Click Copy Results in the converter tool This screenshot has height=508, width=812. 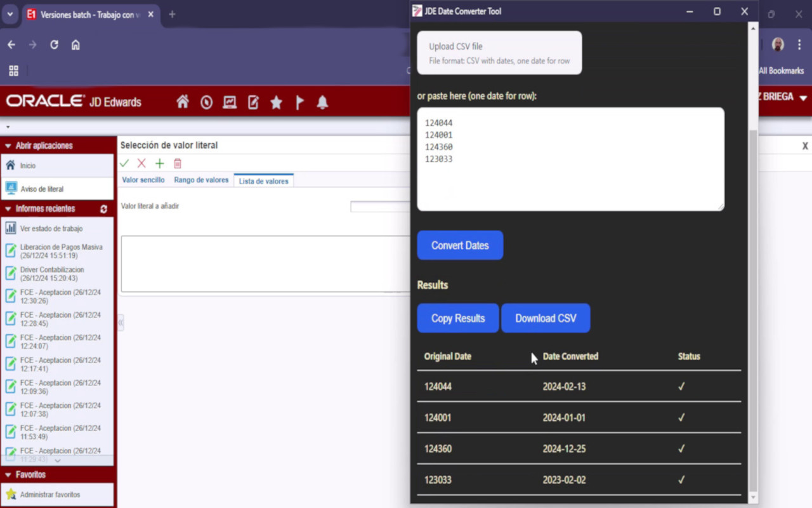[x=458, y=317]
